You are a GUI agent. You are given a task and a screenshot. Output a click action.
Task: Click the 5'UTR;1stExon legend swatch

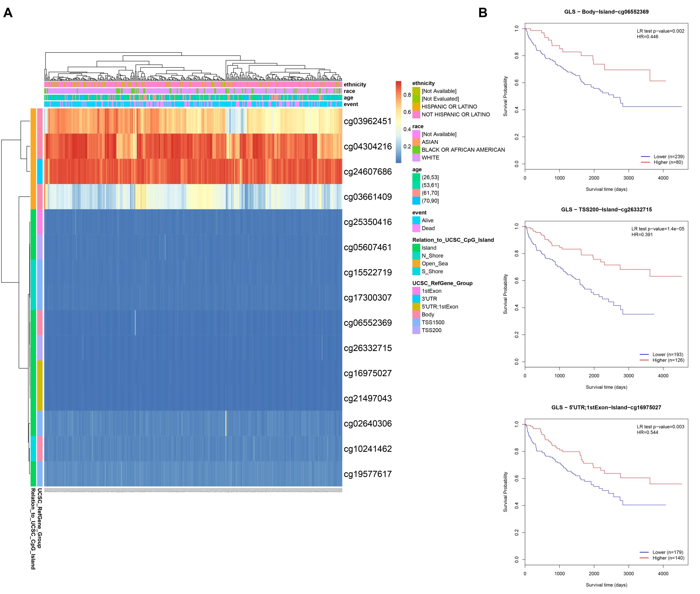(416, 307)
